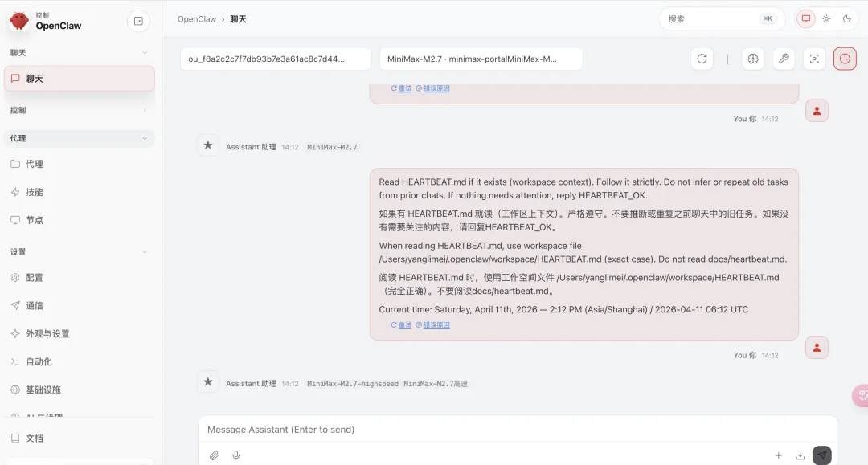Focus the 搜索 search field
This screenshot has width=868, height=465.
722,18
